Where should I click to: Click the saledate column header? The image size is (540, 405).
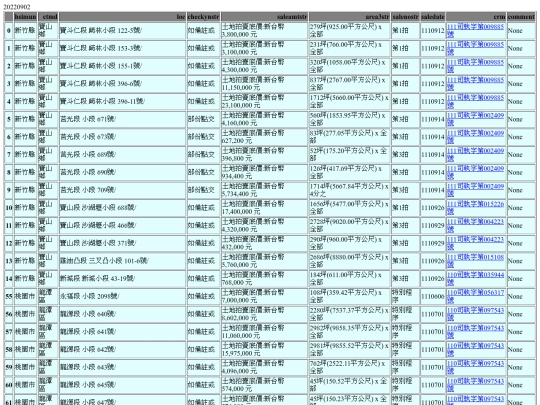click(433, 17)
